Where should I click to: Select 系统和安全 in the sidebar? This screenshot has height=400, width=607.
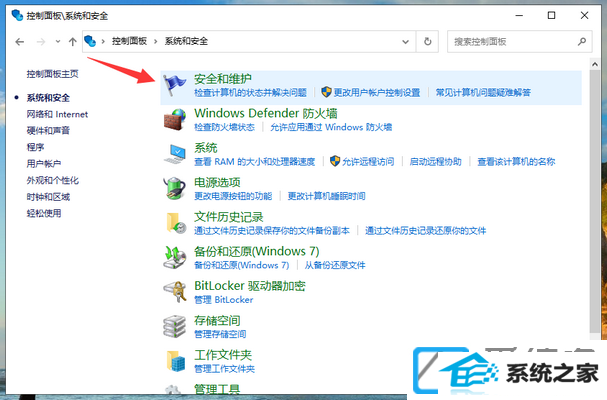point(48,98)
